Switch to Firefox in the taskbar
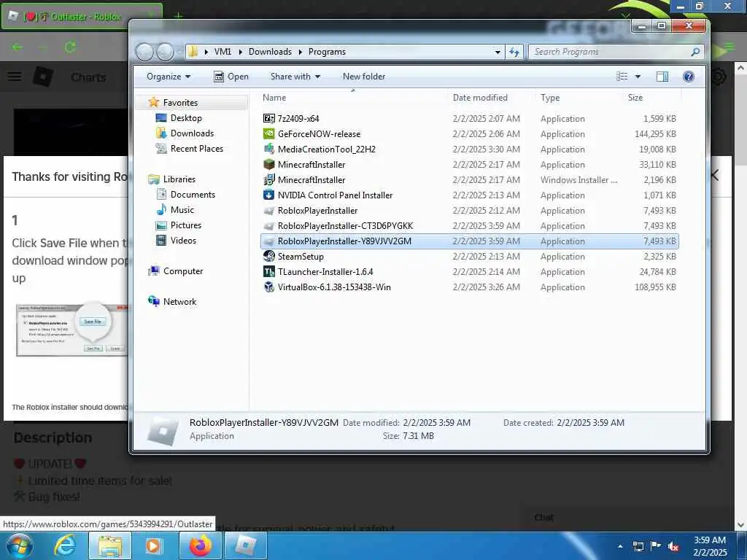Viewport: 747px width, 560px height. click(x=200, y=545)
